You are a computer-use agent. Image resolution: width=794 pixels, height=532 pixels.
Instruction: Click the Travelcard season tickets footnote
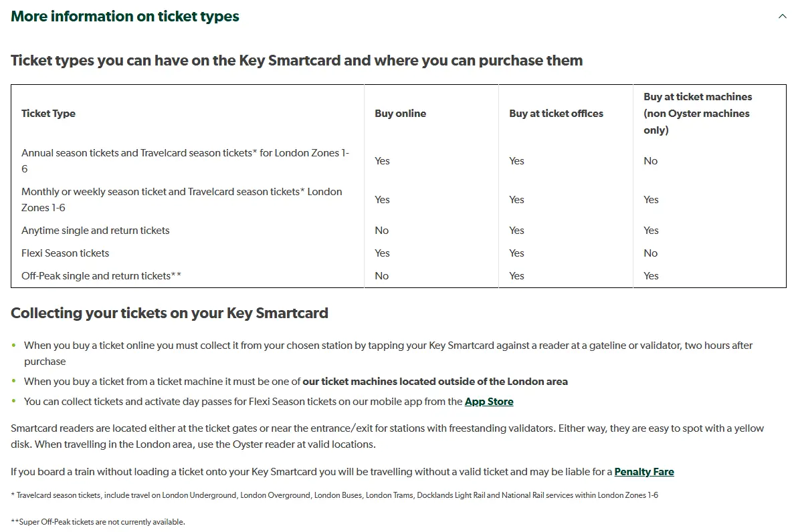(x=334, y=495)
